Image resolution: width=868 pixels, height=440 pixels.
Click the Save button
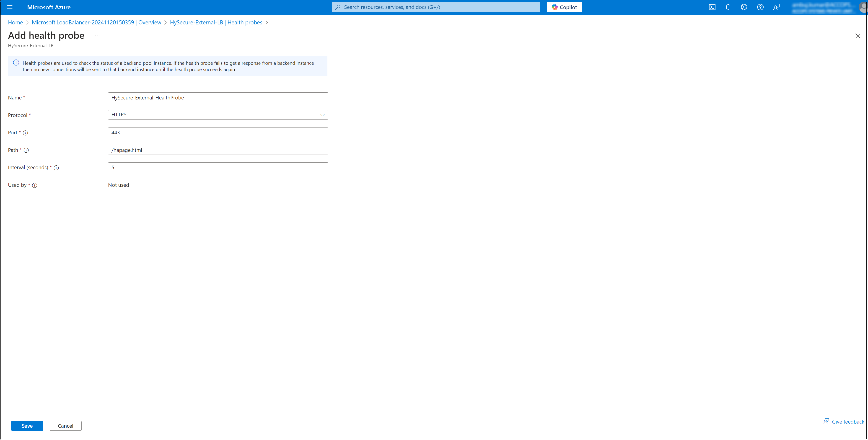point(27,426)
